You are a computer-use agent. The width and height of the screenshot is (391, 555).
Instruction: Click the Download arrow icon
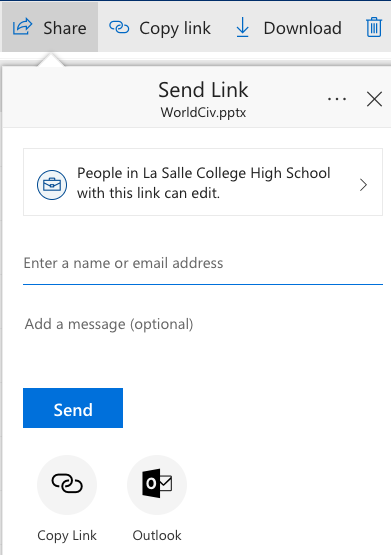point(242,28)
